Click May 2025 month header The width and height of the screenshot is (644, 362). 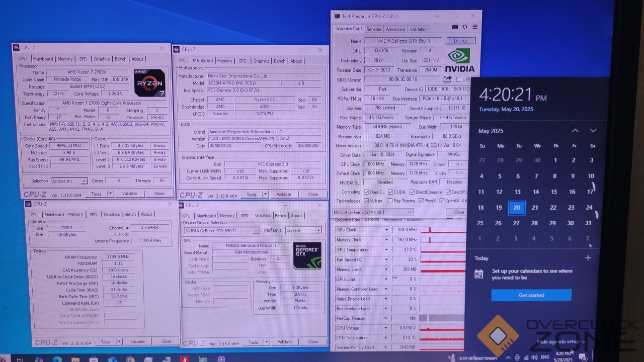pos(491,131)
